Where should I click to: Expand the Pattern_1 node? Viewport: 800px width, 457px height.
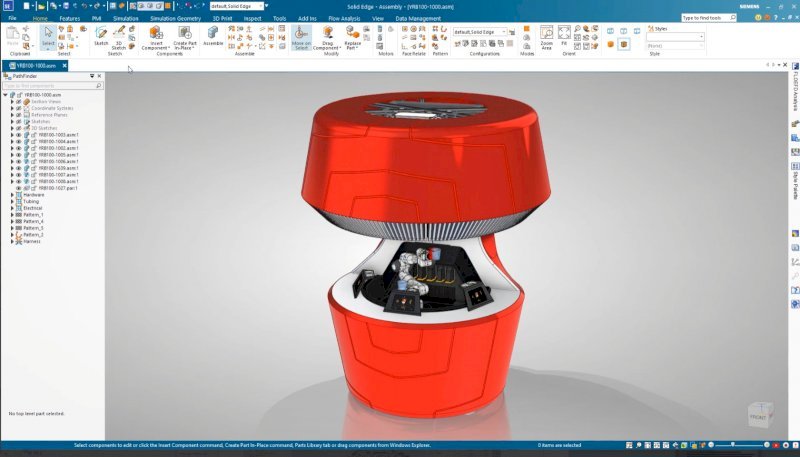(x=12, y=214)
